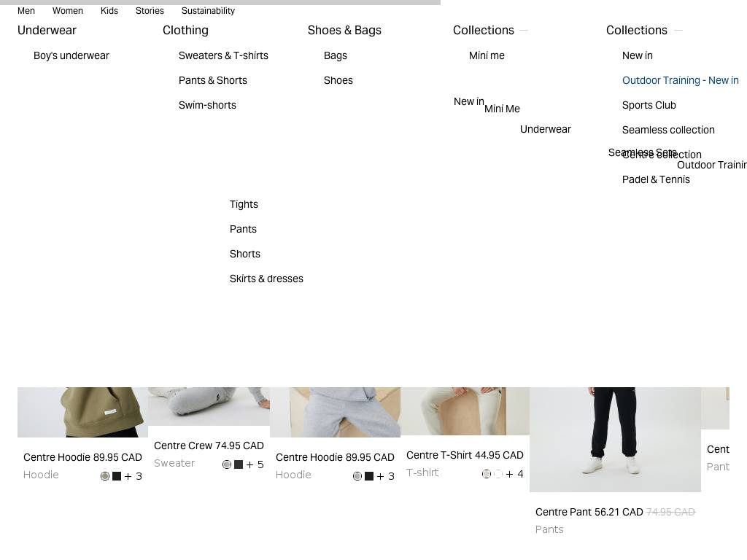
Task: Open the Women menu tab
Action: tap(68, 10)
